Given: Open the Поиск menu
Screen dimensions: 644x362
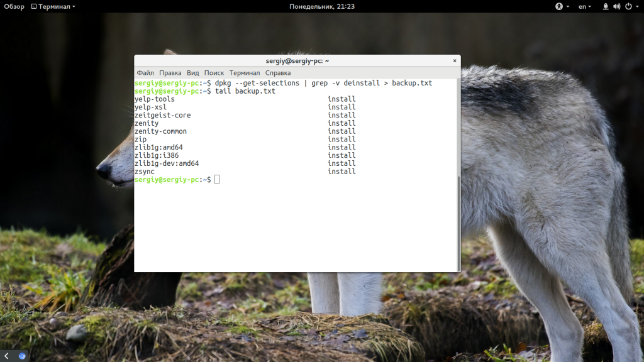Looking at the screenshot, I should [214, 72].
